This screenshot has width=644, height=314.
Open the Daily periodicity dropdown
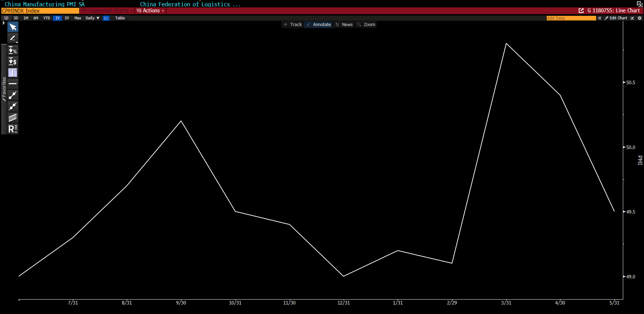pos(92,18)
